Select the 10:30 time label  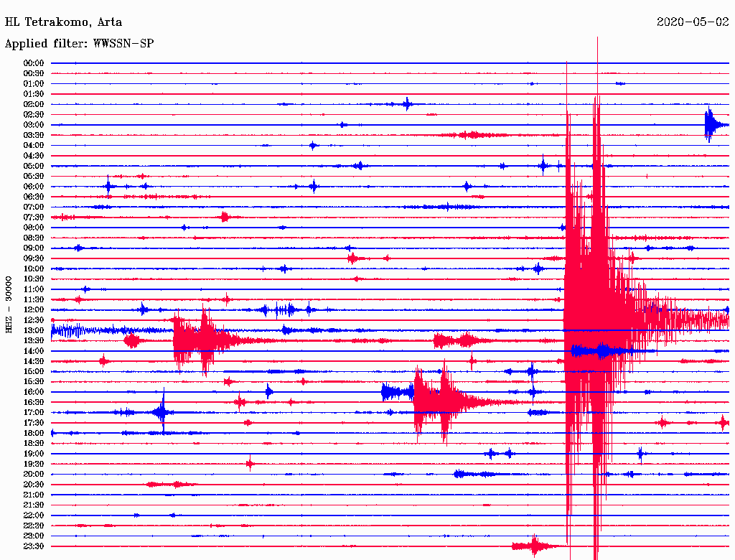(x=33, y=279)
